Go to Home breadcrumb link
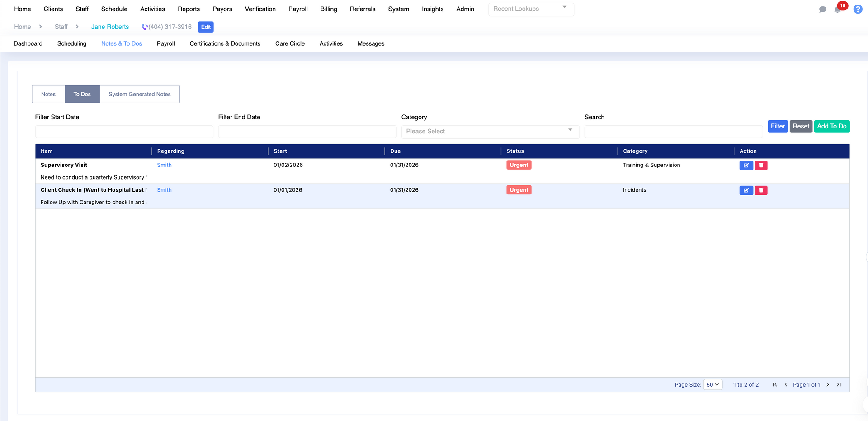Screen dimensions: 868x421 pyautogui.click(x=23, y=27)
